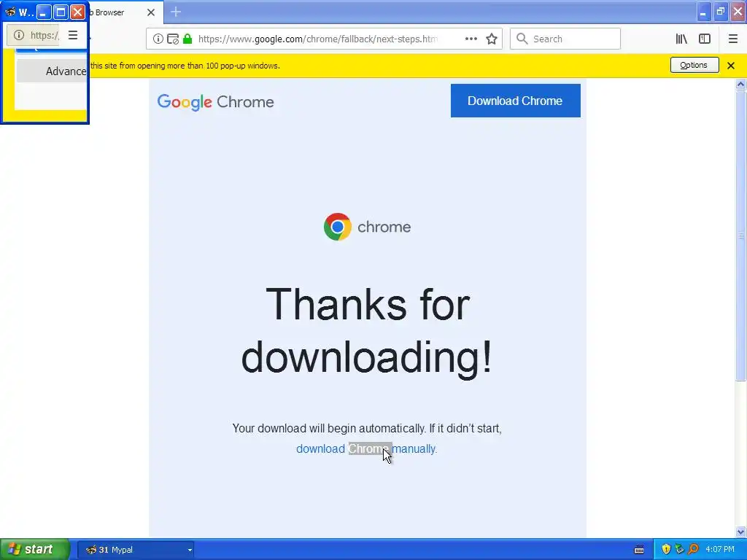Show sidebars using the sidebar icon
The height and width of the screenshot is (560, 747).
(x=705, y=39)
